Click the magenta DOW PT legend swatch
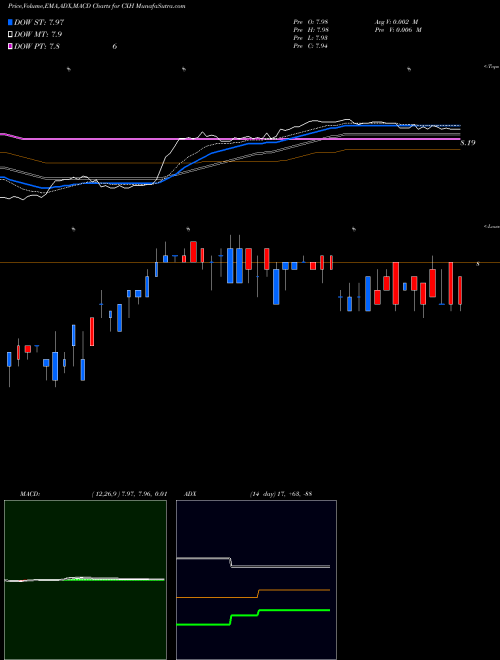The height and width of the screenshot is (660, 500). (11, 46)
